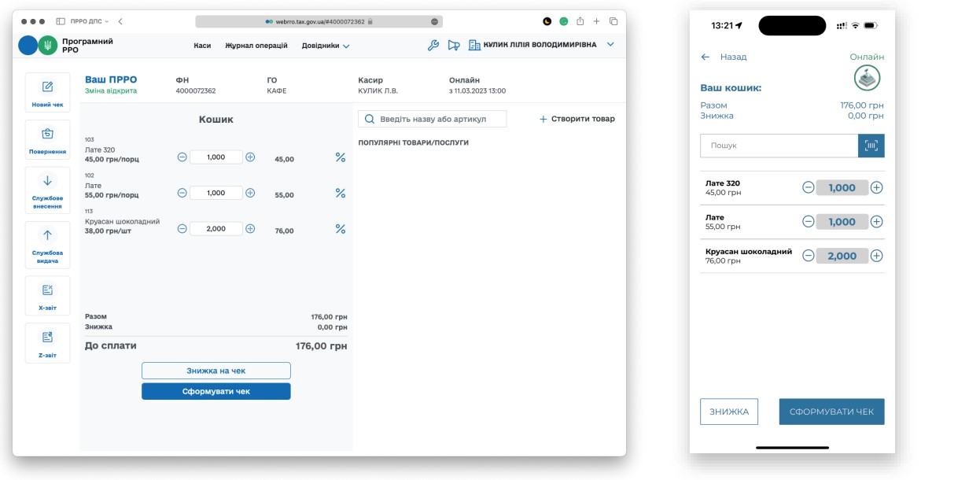Image resolution: width=980 pixels, height=480 pixels.
Task: Click the product name or article search field
Action: click(437, 119)
